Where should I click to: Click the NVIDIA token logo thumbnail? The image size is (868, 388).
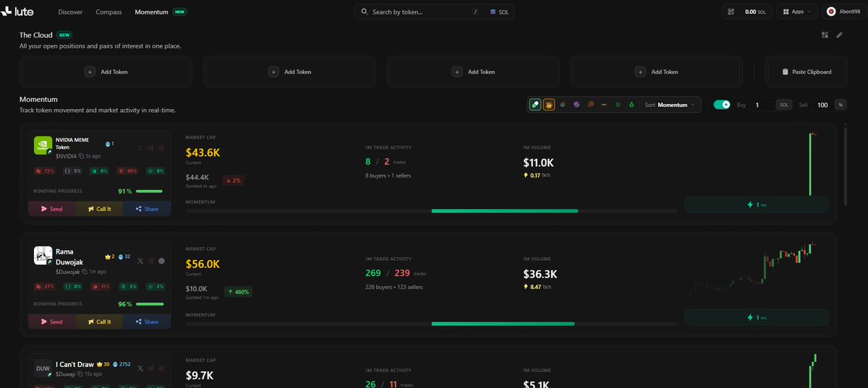point(43,145)
